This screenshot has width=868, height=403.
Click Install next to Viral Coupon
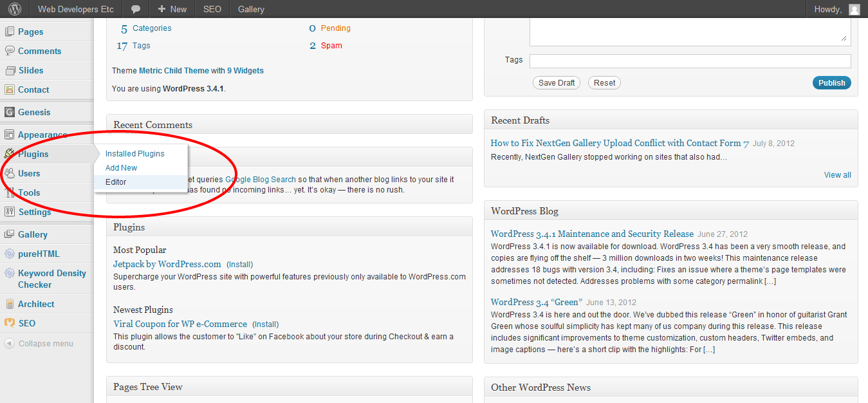click(266, 324)
